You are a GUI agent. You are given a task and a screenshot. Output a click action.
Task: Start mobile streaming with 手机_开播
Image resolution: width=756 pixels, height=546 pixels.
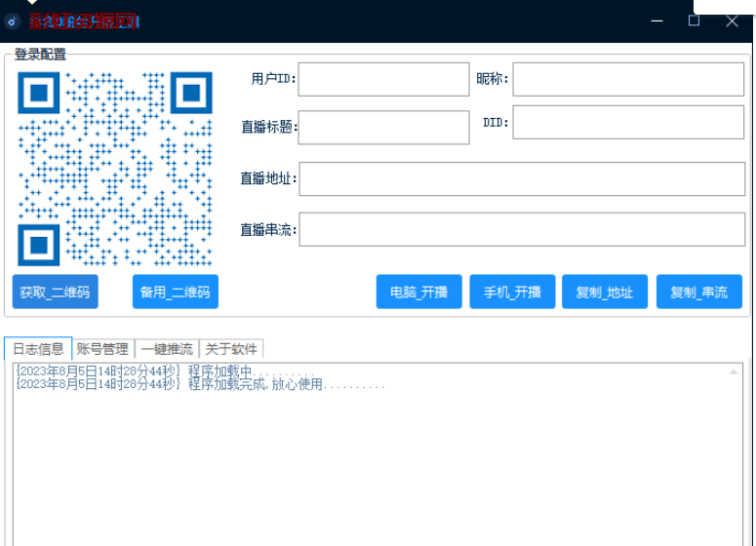click(512, 292)
